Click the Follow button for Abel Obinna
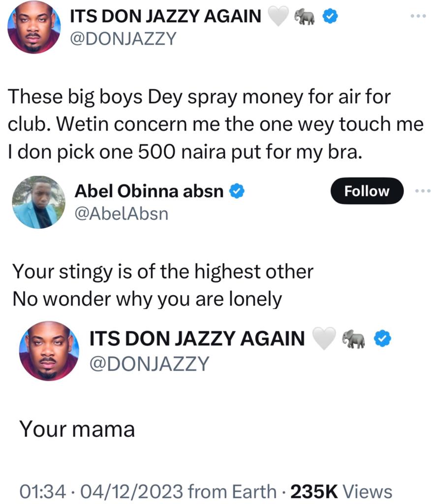The width and height of the screenshot is (431, 504). tap(367, 191)
